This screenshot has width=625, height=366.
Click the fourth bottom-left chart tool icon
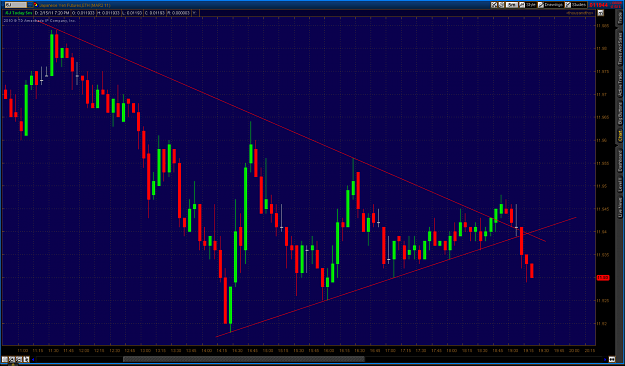(x=26, y=359)
